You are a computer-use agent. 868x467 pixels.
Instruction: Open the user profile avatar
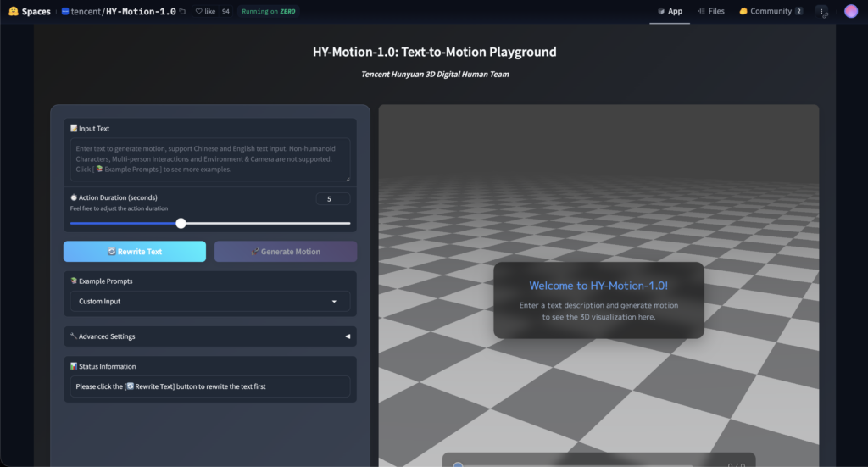(851, 11)
